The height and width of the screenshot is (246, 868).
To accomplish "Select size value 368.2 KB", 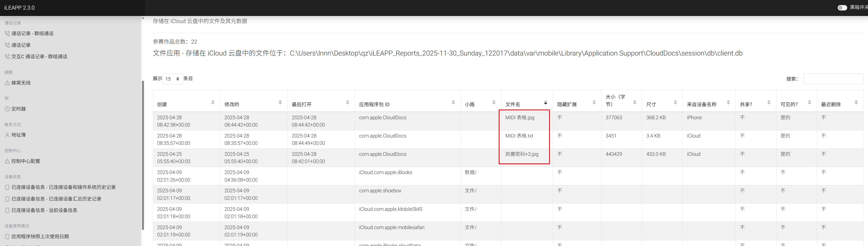I will (656, 117).
